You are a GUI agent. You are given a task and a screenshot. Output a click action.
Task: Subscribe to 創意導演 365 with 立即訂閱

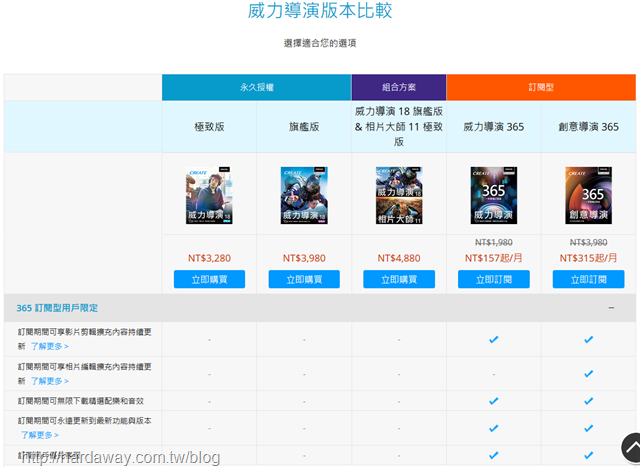tap(588, 279)
